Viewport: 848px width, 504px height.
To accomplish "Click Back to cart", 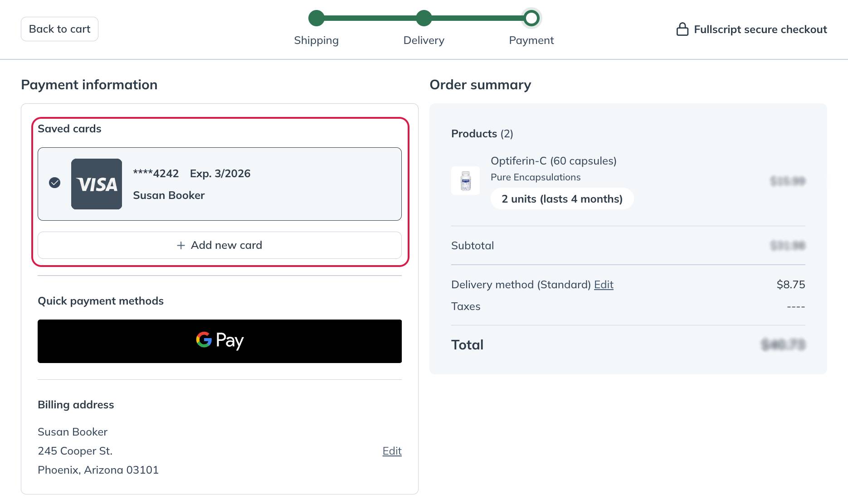I will (x=59, y=29).
